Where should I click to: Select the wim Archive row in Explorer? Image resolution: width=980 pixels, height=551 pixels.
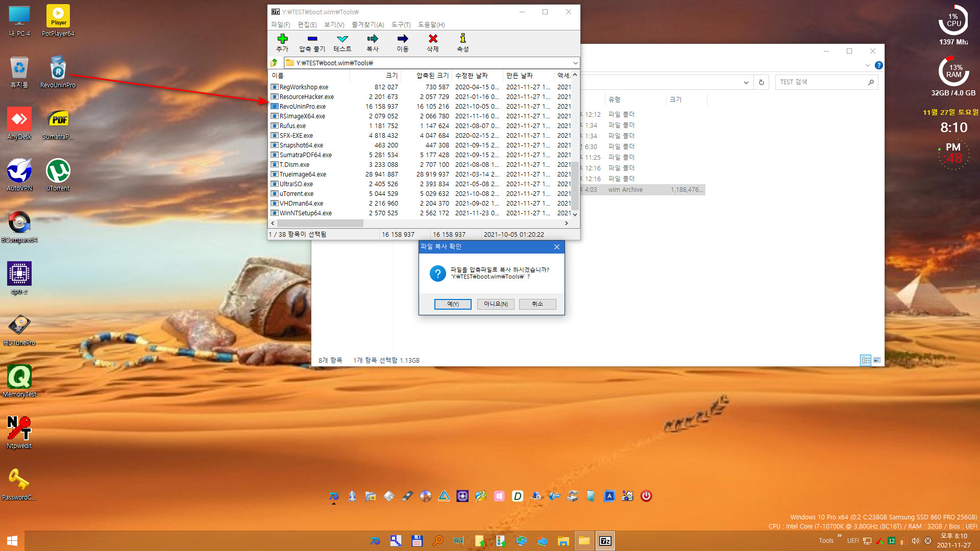[x=643, y=190]
